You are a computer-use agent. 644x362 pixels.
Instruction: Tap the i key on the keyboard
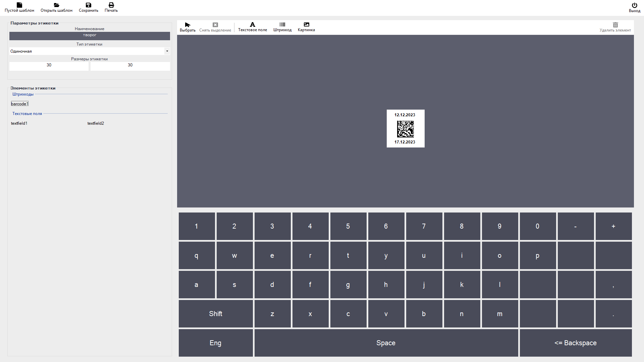[462, 255]
